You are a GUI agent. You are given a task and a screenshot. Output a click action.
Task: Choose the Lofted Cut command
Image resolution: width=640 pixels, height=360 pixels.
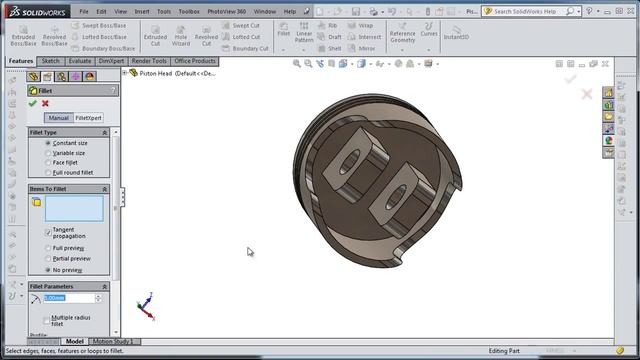(241, 37)
